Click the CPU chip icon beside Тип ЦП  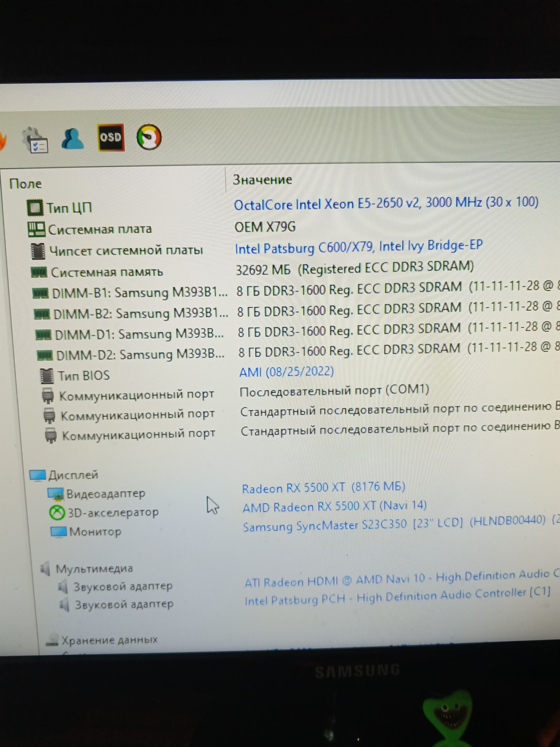pyautogui.click(x=35, y=207)
